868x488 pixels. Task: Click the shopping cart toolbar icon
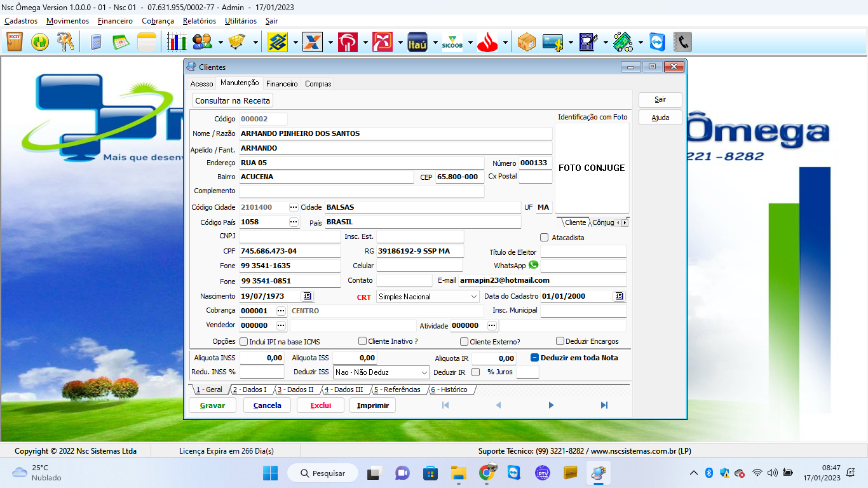[x=237, y=43]
